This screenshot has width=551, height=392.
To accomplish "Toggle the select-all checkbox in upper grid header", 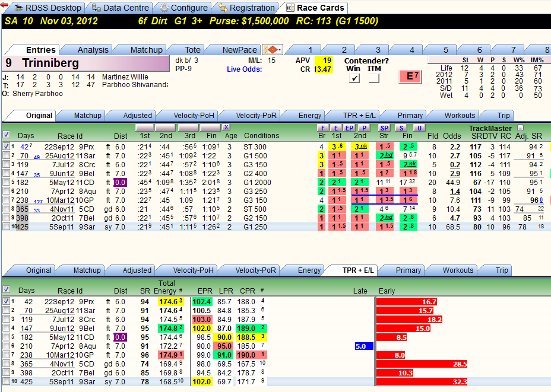I will (x=6, y=135).
